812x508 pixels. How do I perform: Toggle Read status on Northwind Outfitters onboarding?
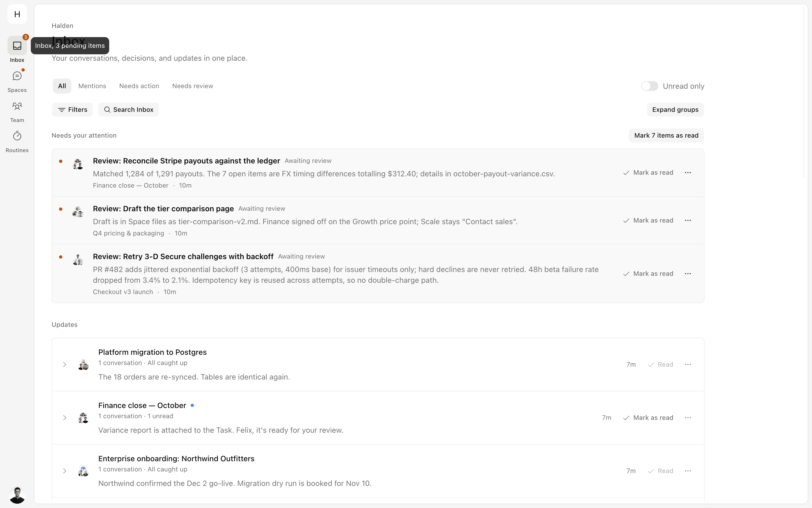coord(660,471)
